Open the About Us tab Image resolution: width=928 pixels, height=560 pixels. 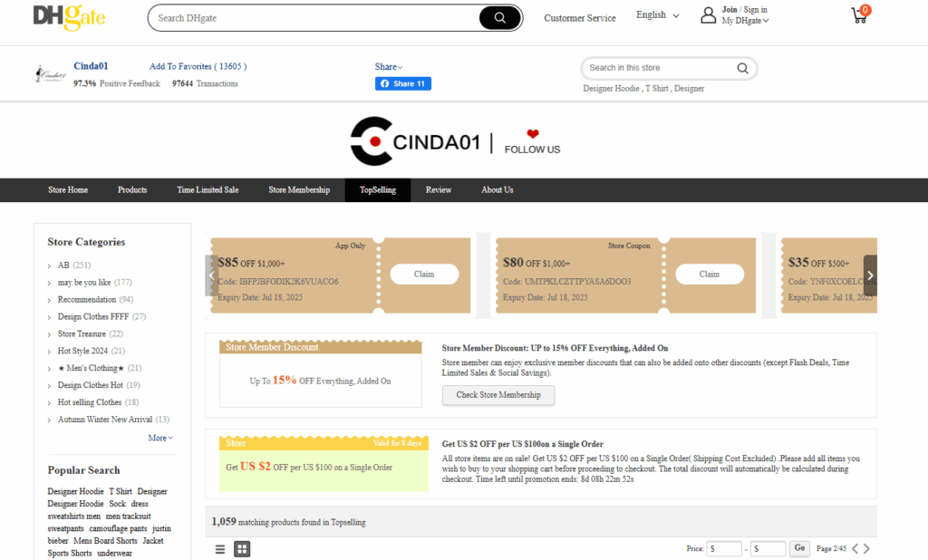[x=498, y=190]
